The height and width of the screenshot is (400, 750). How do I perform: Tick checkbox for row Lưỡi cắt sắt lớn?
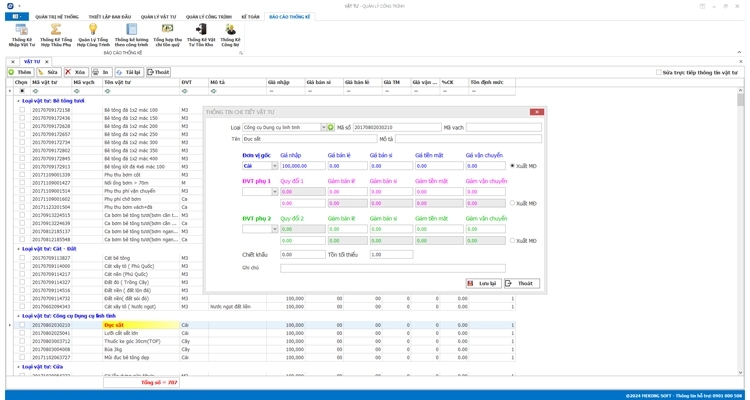[22, 333]
